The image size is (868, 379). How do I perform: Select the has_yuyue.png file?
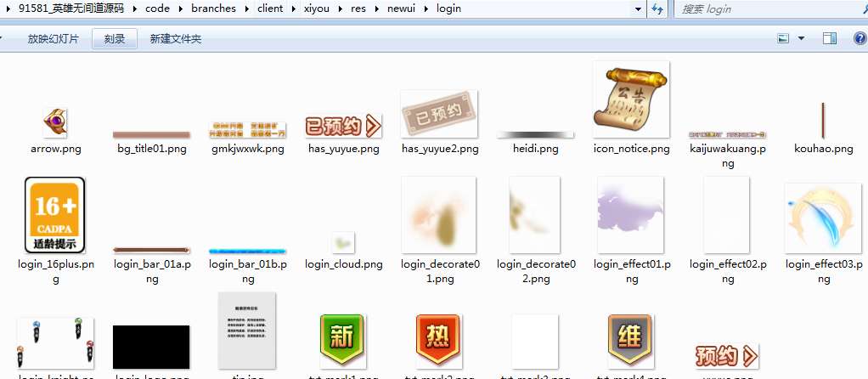coord(344,127)
